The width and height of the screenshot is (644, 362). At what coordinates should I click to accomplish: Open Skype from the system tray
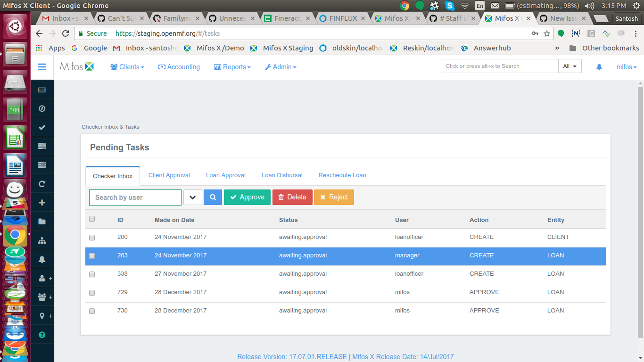click(x=450, y=6)
